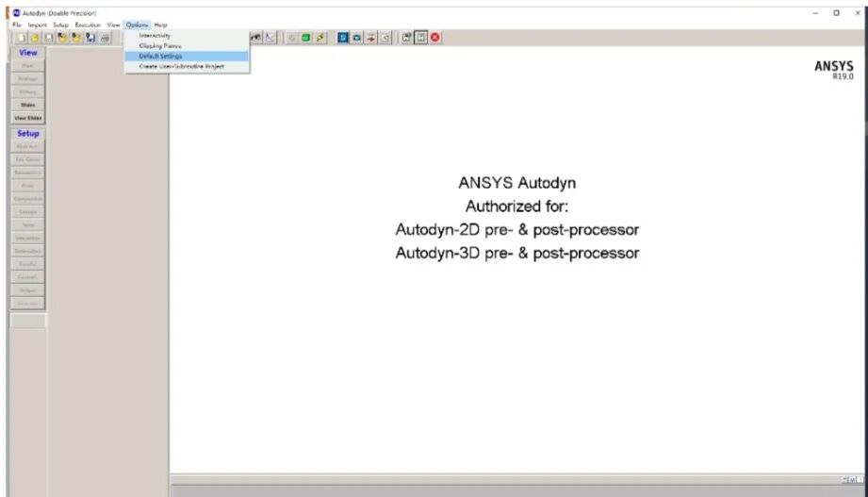
Task: Click the Components button
Action: click(x=27, y=199)
